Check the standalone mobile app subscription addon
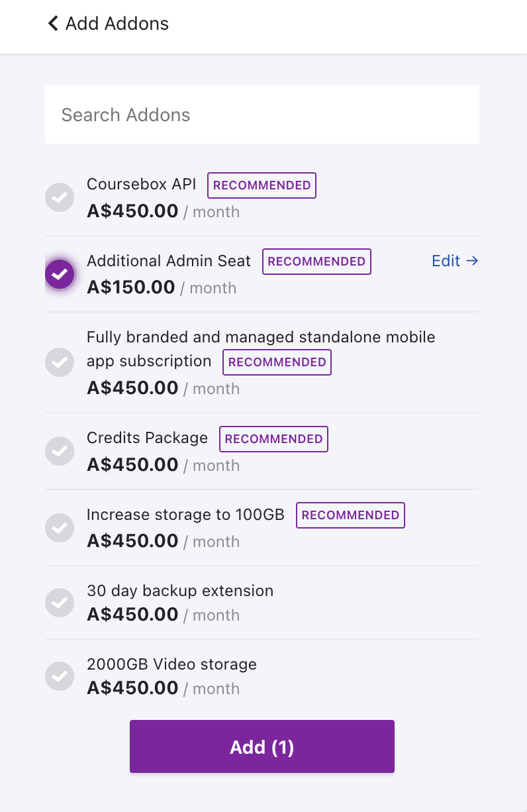The height and width of the screenshot is (812, 527). (x=60, y=362)
